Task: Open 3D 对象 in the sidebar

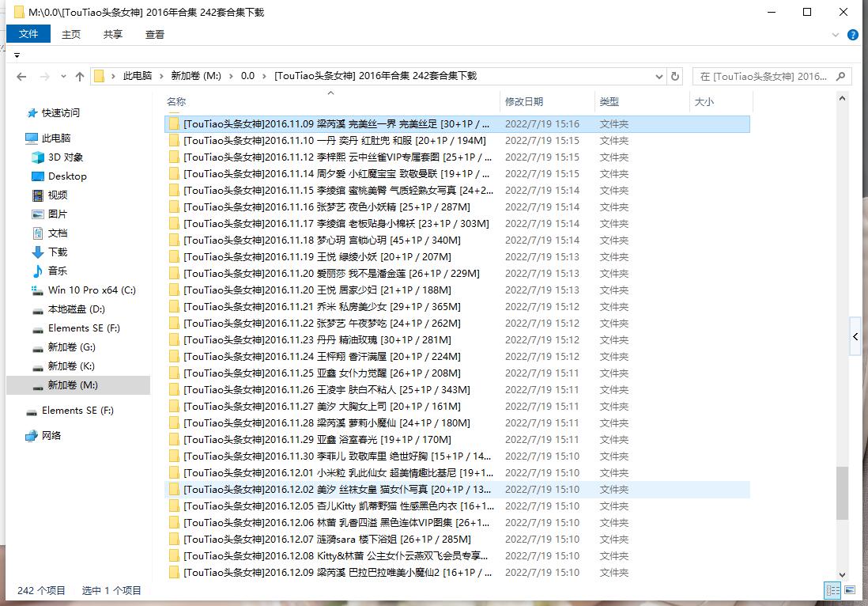Action: pos(65,157)
